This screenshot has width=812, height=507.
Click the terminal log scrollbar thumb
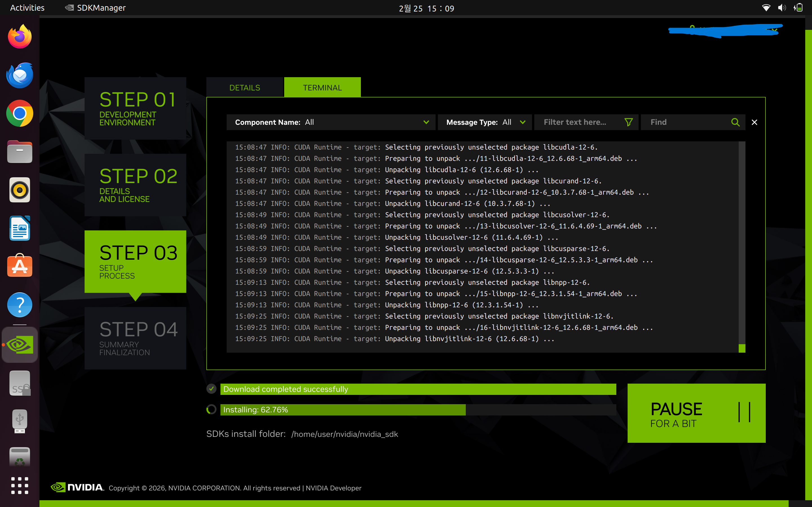[x=742, y=348]
